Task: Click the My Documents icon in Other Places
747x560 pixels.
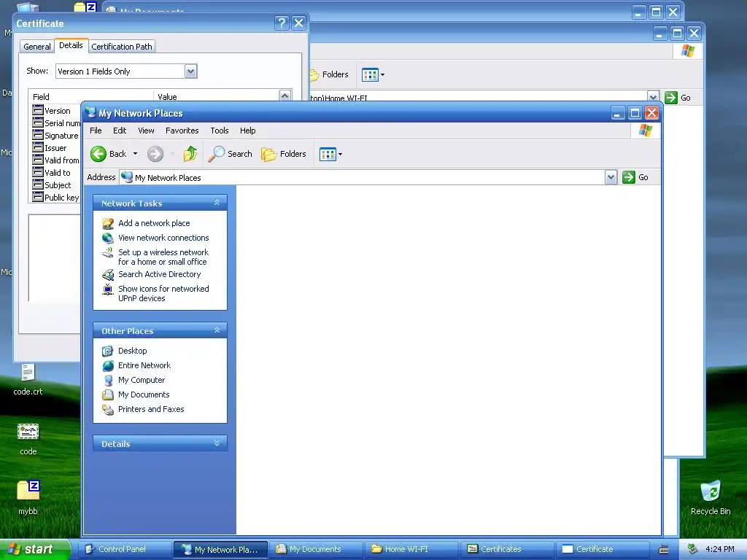Action: (108, 394)
